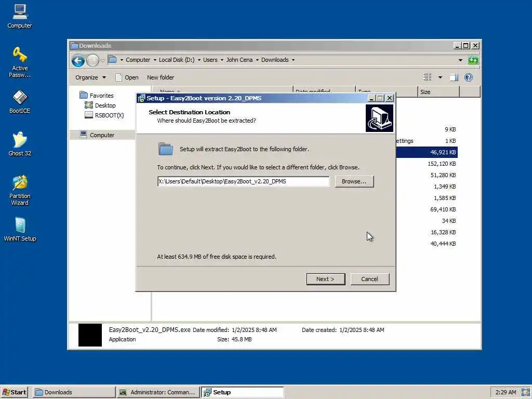The width and height of the screenshot is (532, 399).
Task: Select the file row with 1,349 KB
Action: [x=427, y=187]
